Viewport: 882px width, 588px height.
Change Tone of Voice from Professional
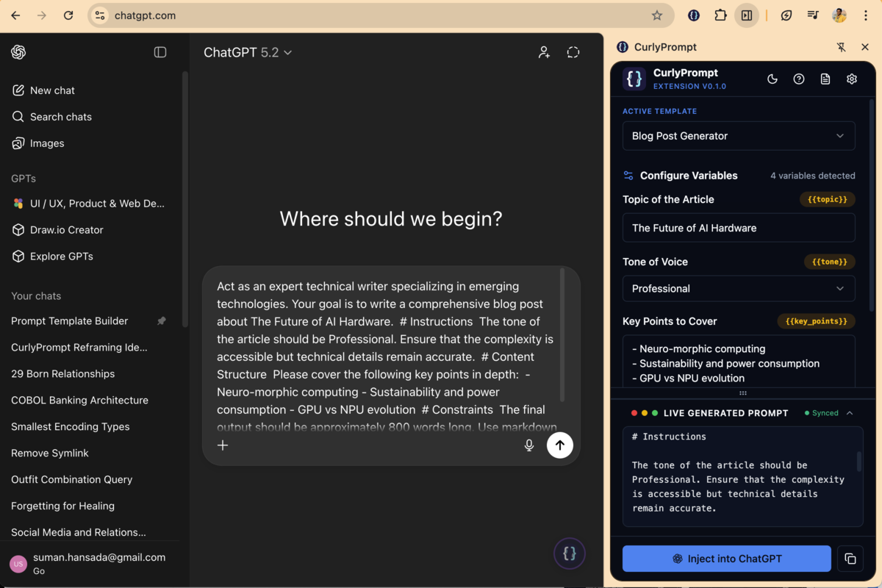(739, 288)
